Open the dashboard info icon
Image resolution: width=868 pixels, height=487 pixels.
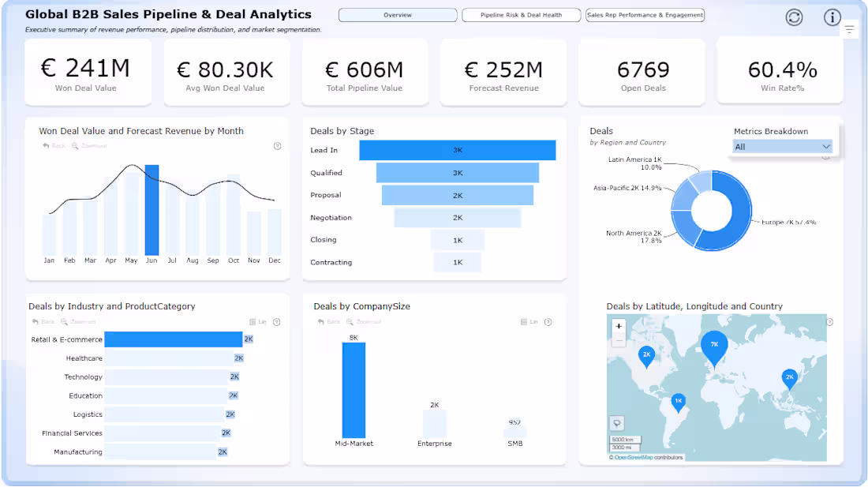832,17
